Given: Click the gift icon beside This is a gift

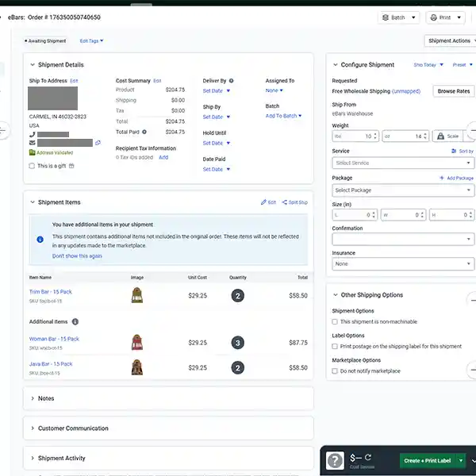Looking at the screenshot, I should [71, 166].
